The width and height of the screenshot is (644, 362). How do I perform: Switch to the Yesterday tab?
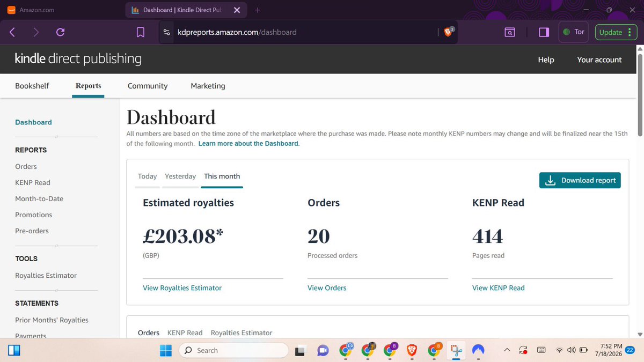[x=180, y=176]
